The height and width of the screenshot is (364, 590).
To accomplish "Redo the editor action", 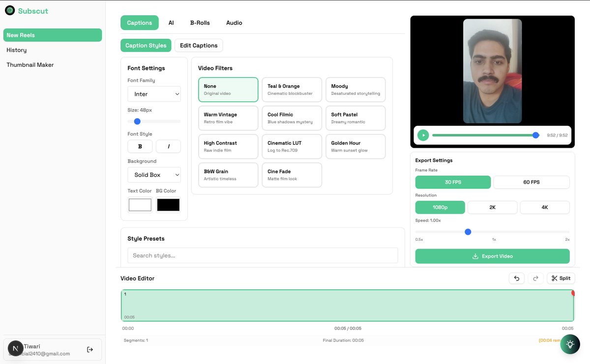I will (x=536, y=278).
